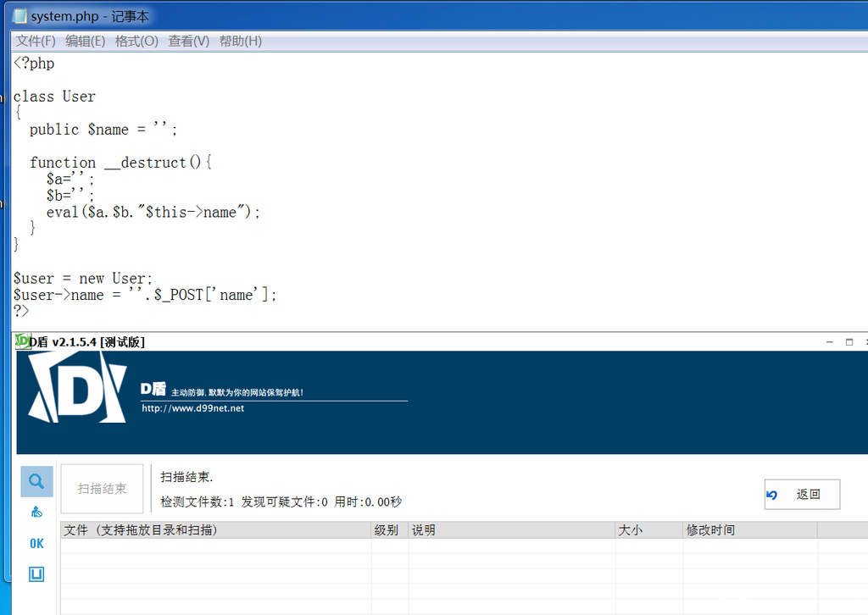Click the 级别 column header
Screen dimensions: 868x615
pos(390,529)
